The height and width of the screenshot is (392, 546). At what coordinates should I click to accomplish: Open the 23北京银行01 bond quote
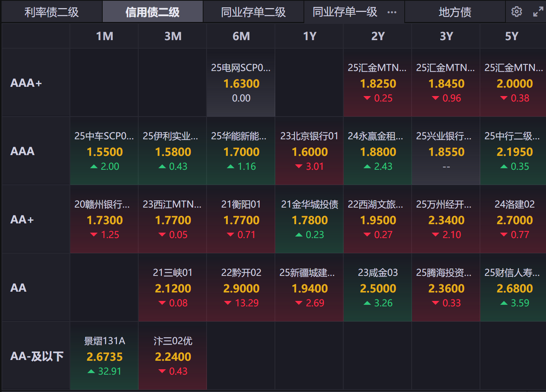pos(309,151)
